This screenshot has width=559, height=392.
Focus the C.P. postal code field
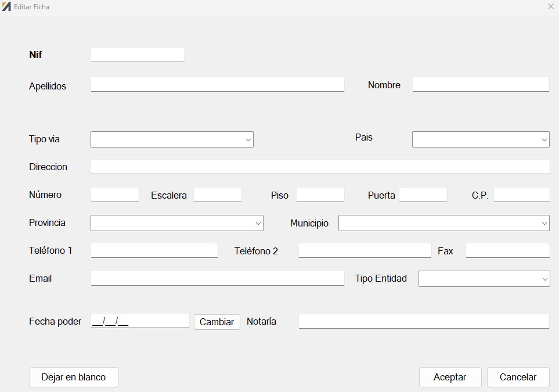[522, 195]
